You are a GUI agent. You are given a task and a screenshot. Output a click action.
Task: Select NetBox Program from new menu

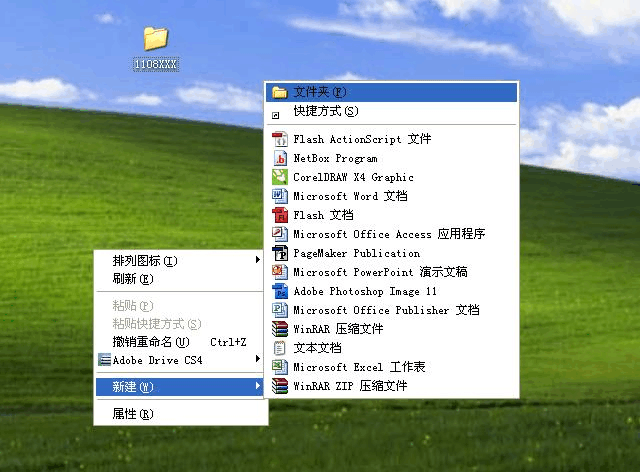point(391,158)
